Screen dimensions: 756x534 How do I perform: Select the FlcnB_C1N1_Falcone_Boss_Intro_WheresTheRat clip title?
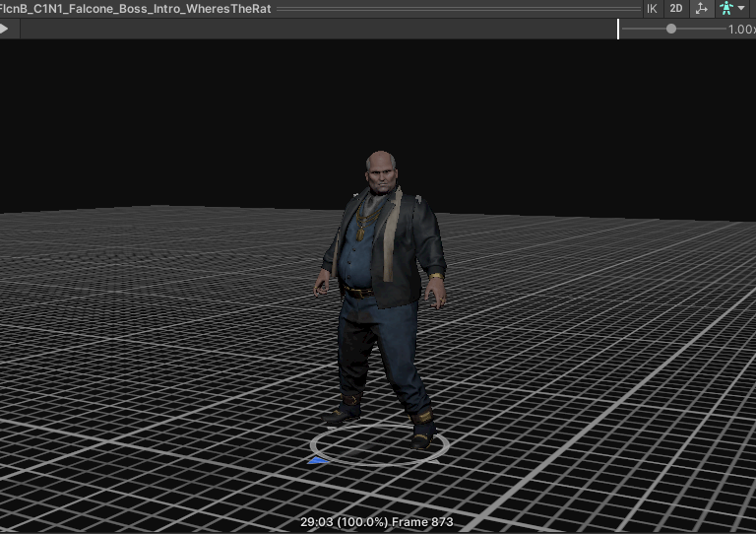pyautogui.click(x=136, y=9)
